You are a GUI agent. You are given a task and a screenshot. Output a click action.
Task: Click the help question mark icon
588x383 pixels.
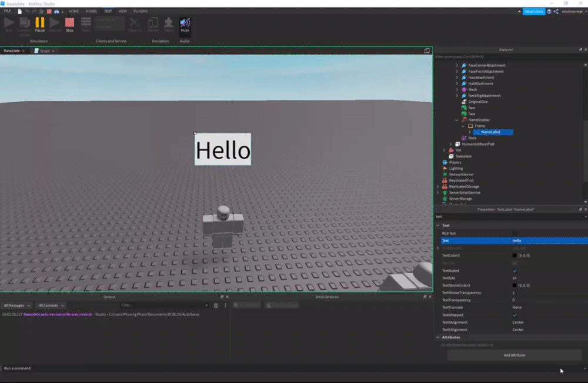click(549, 12)
